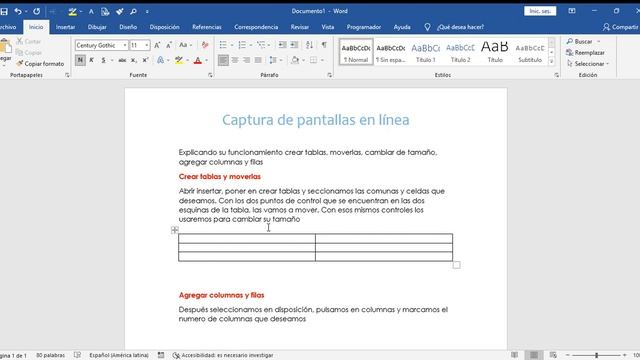
Task: Expand the Párrafo dialog launcher
Action: tap(329, 75)
